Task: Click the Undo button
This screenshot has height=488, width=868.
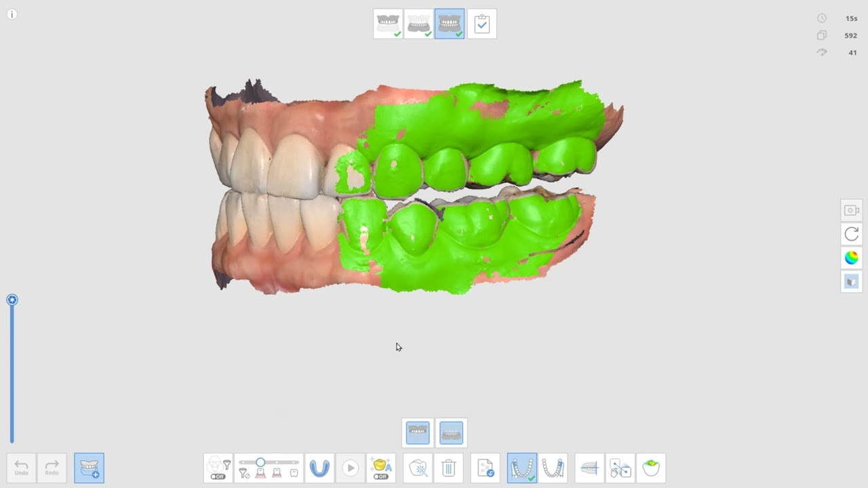Action: [x=21, y=468]
